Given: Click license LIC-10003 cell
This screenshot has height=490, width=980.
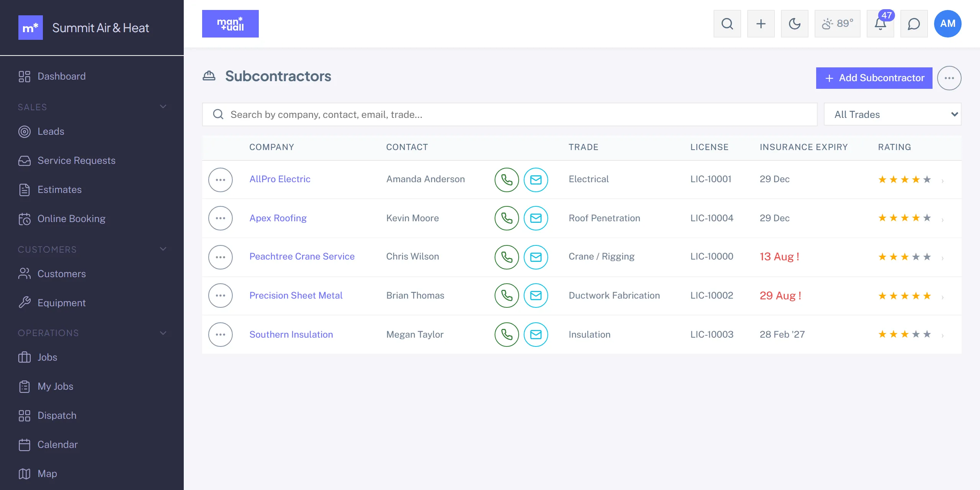Looking at the screenshot, I should (x=712, y=335).
